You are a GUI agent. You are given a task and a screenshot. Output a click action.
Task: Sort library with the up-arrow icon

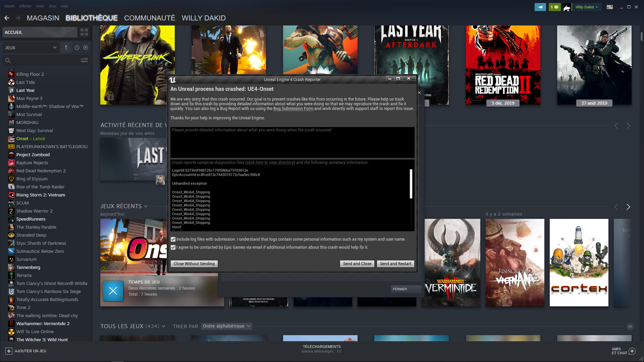tap(66, 47)
